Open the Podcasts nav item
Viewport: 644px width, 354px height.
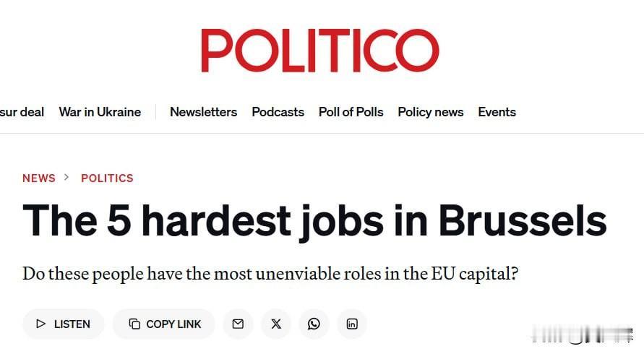click(x=278, y=112)
